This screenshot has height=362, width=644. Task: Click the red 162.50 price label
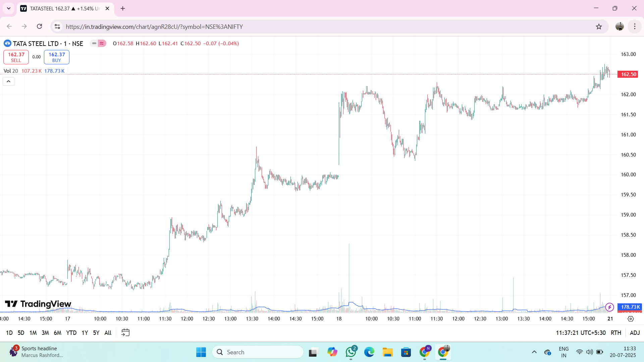pos(628,74)
